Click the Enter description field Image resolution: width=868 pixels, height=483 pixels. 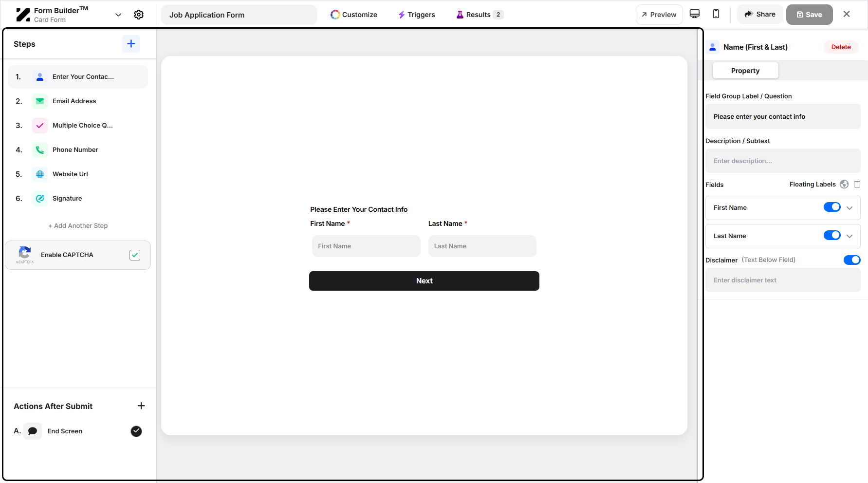coord(783,161)
